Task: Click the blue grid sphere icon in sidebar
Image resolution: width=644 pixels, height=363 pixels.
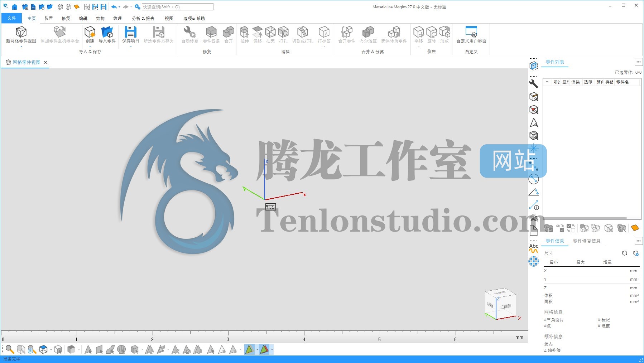Action: 534,262
